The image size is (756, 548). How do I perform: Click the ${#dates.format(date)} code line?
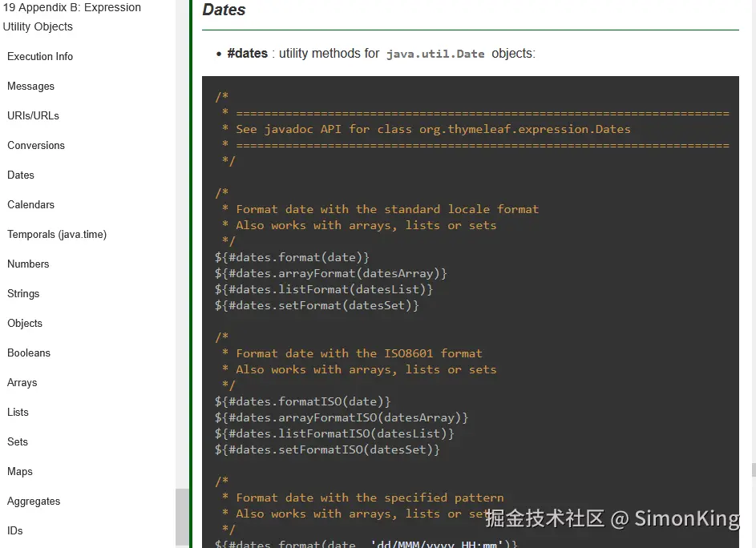(x=292, y=257)
